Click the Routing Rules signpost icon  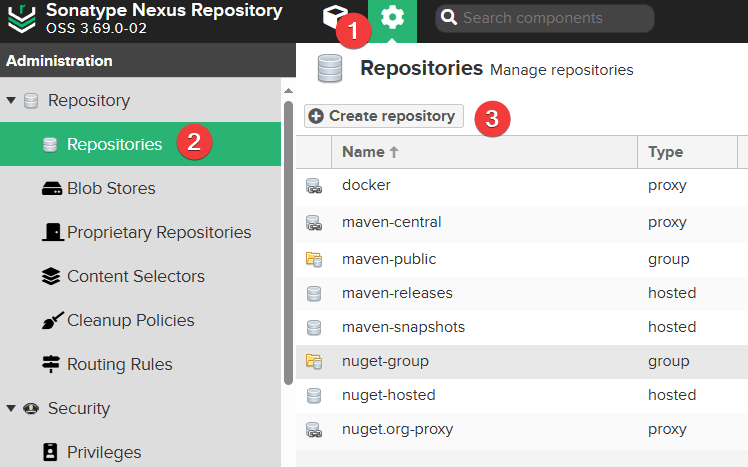tap(51, 364)
